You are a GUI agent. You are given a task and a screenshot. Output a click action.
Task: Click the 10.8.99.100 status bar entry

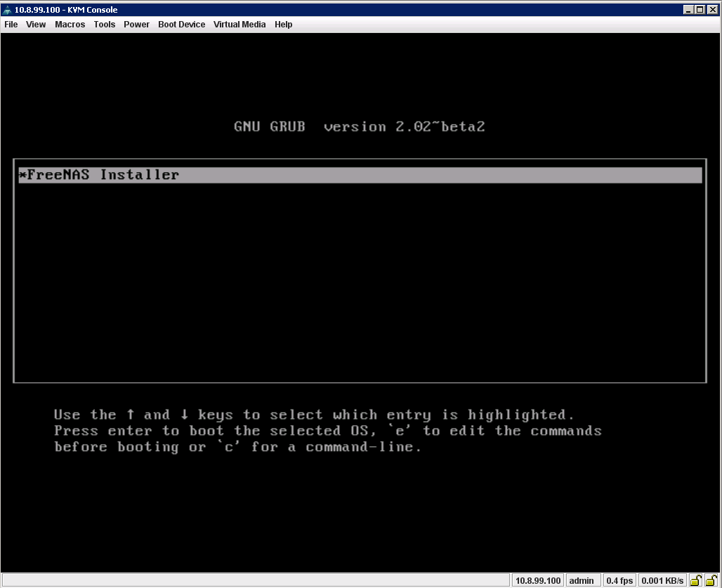pyautogui.click(x=538, y=581)
